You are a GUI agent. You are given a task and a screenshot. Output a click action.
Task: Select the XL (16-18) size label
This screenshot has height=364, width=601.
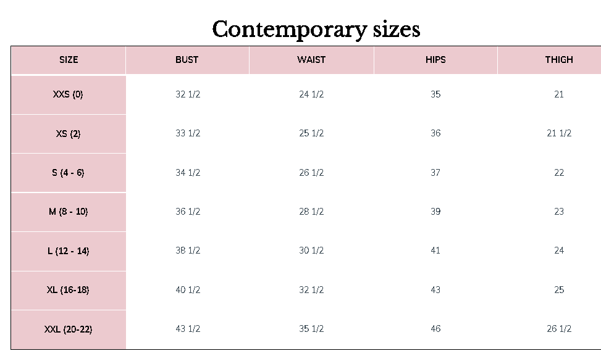tap(68, 290)
